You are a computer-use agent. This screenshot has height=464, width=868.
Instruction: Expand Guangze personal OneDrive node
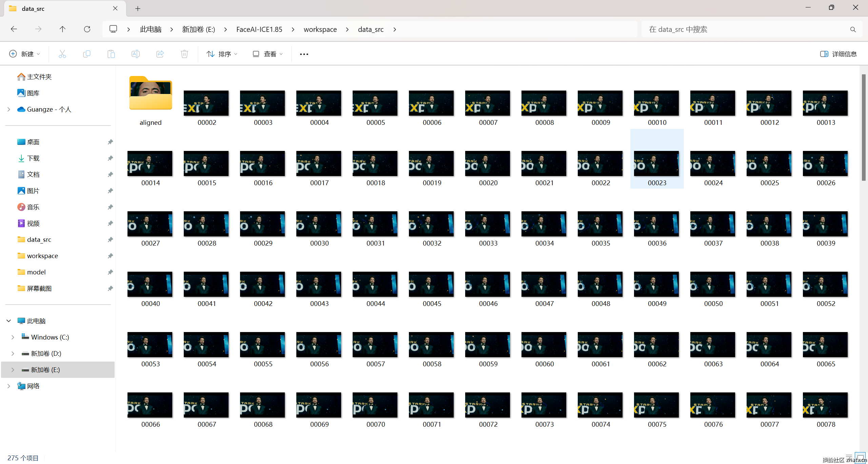tap(9, 109)
